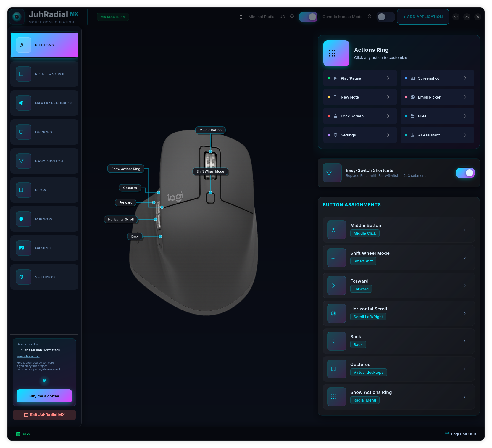492x448 pixels.
Task: Open the Screenshot action options
Action: (x=437, y=78)
